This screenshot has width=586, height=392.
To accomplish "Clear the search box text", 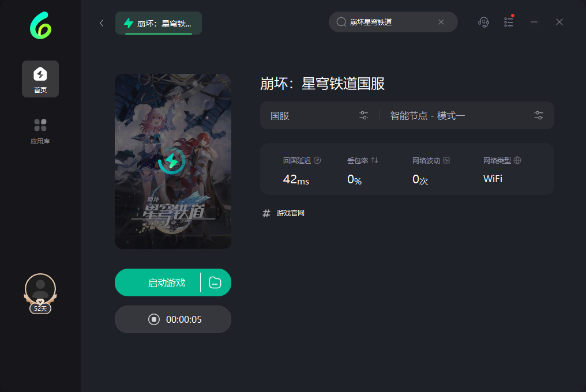I will [441, 22].
